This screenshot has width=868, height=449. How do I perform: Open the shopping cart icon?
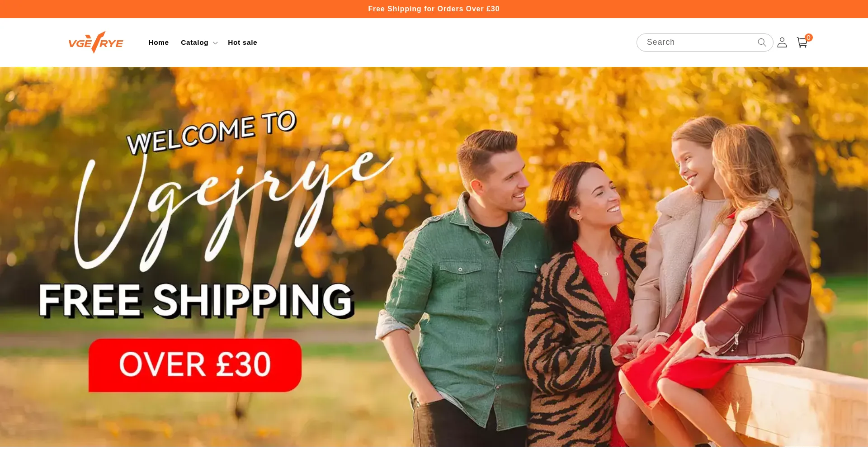coord(802,43)
